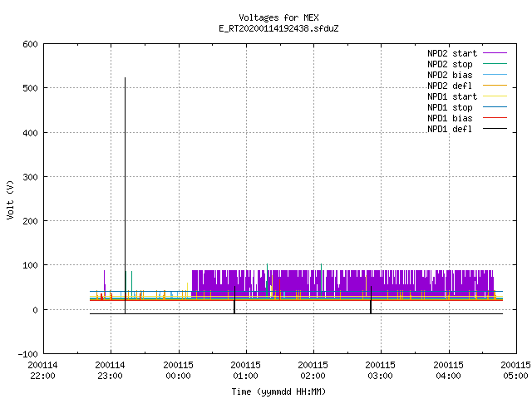Click the 200115 00:00 time tick label
The image size is (532, 399).
click(178, 371)
